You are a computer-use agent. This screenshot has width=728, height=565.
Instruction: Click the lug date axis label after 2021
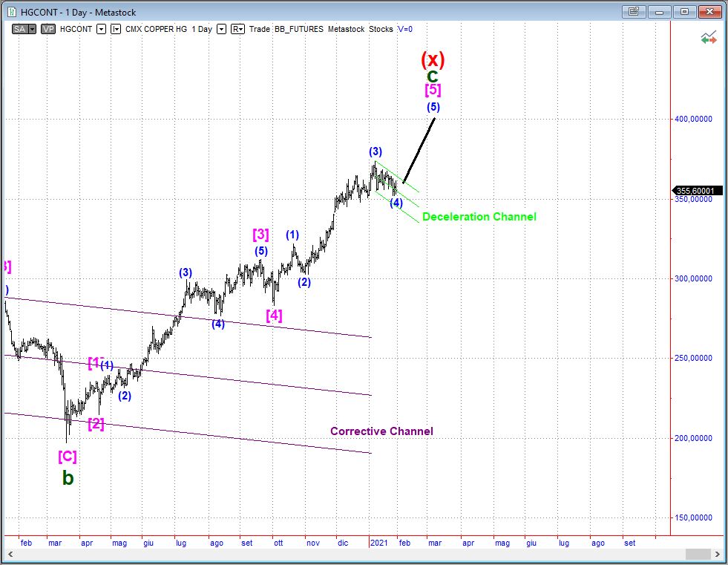(x=564, y=543)
